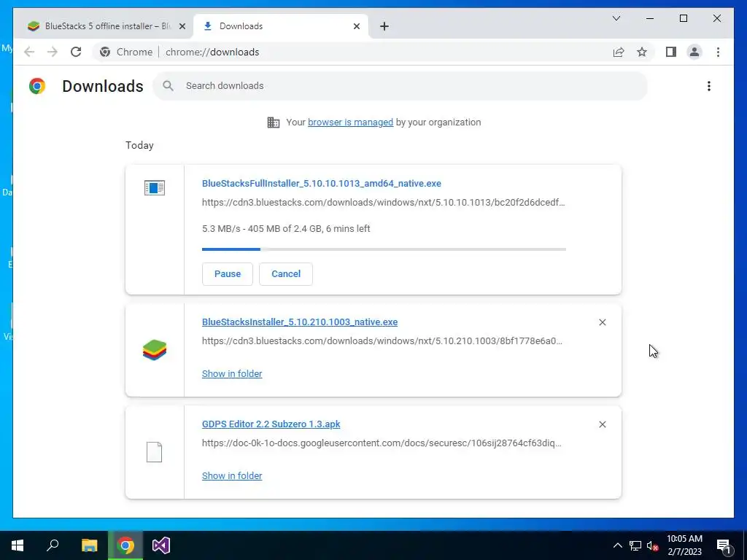The image size is (747, 560).
Task: Click the Chrome taskbar icon
Action: 125,545
